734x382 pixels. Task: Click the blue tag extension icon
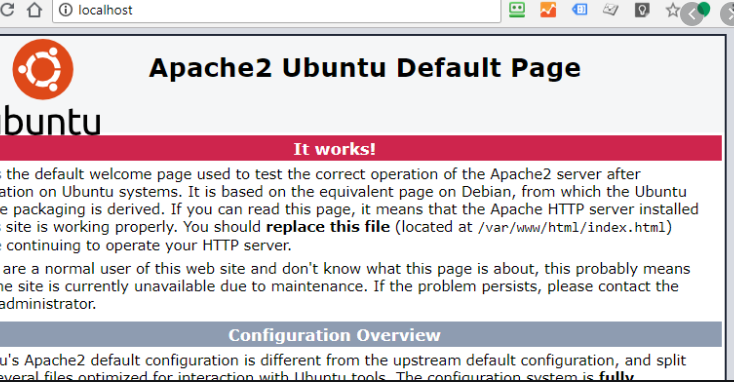580,9
